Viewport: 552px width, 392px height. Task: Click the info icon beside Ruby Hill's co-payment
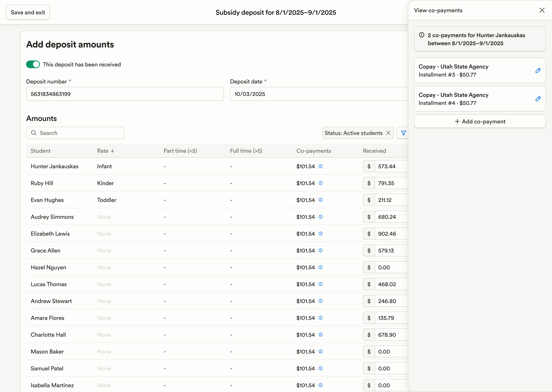click(320, 183)
